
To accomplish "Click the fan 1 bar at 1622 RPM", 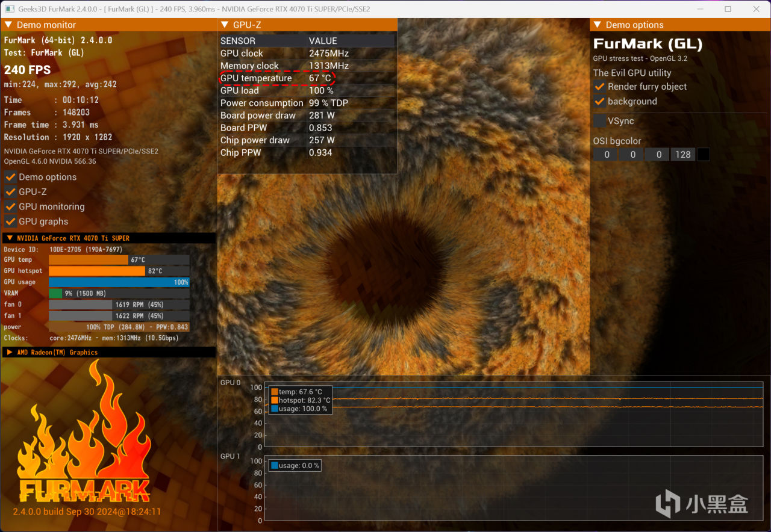I will (119, 315).
